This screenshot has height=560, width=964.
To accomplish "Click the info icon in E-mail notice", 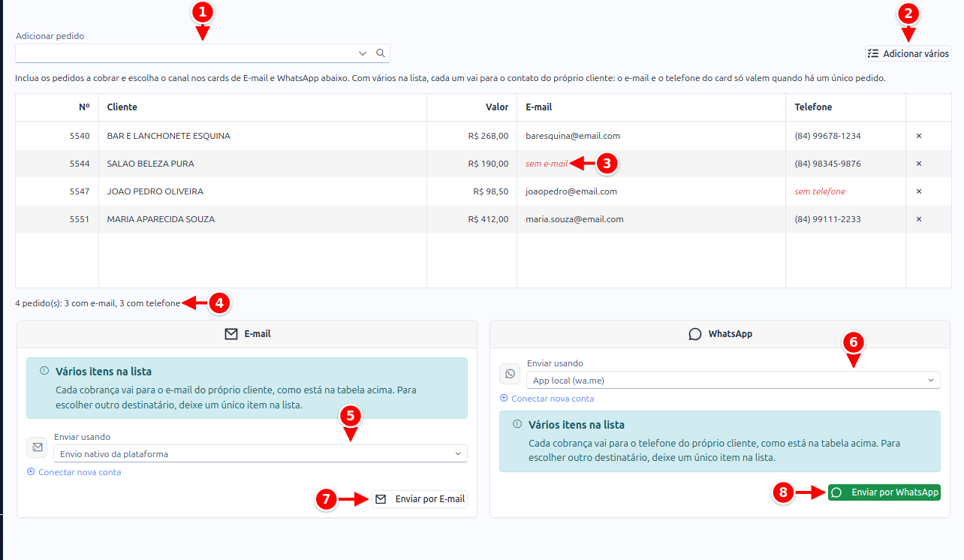I will pyautogui.click(x=44, y=370).
